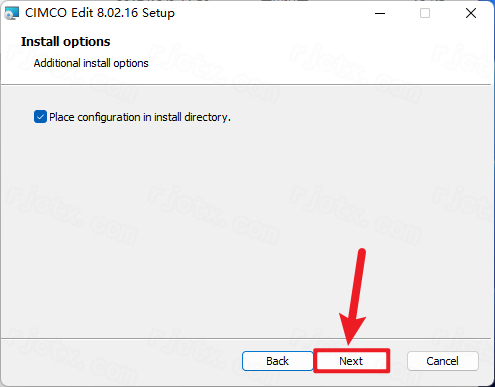Click the Next button
This screenshot has height=387, width=495.
[351, 361]
